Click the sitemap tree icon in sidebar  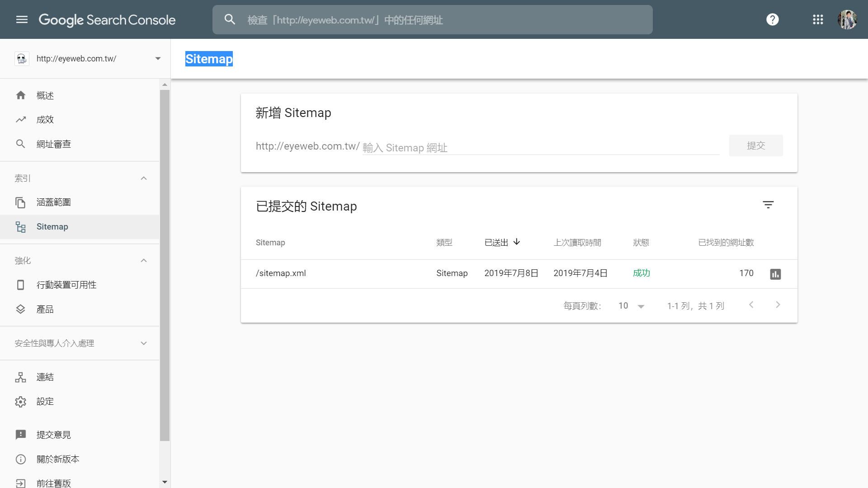pos(21,227)
